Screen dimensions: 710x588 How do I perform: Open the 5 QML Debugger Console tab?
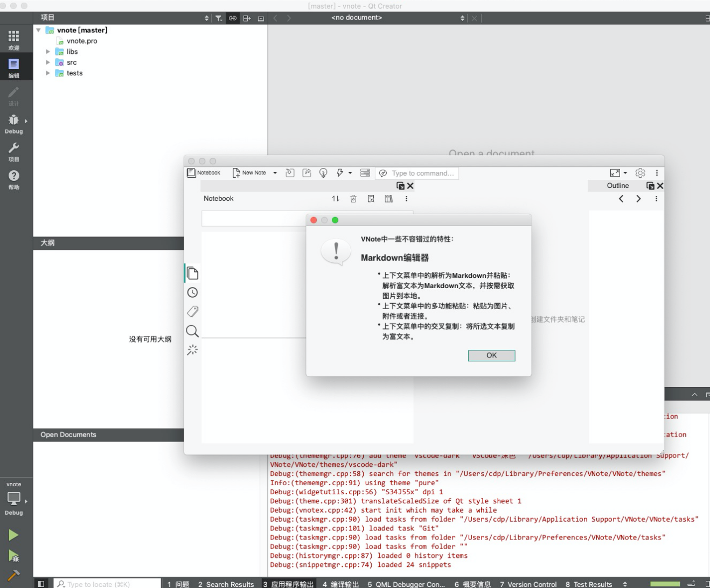pyautogui.click(x=406, y=584)
